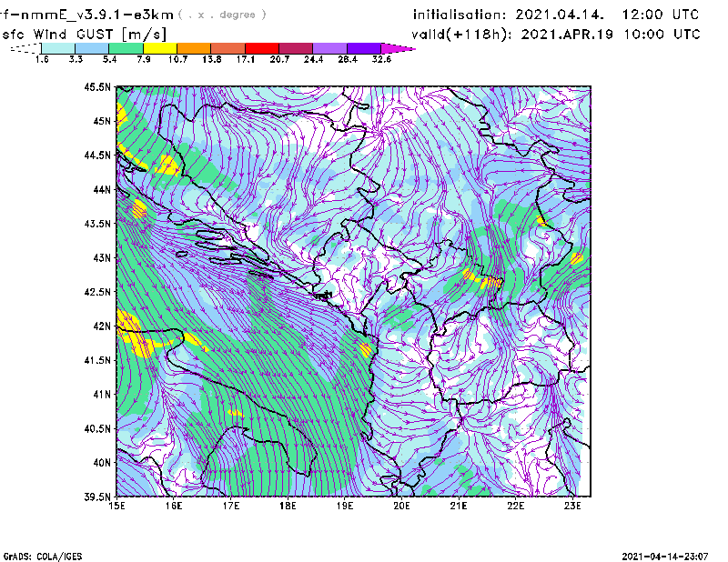Select the yellow 7.9–10.7 legend swatch

(160, 48)
